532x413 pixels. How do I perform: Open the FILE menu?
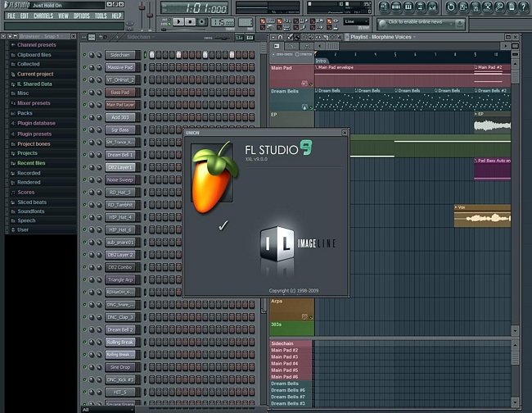point(11,16)
